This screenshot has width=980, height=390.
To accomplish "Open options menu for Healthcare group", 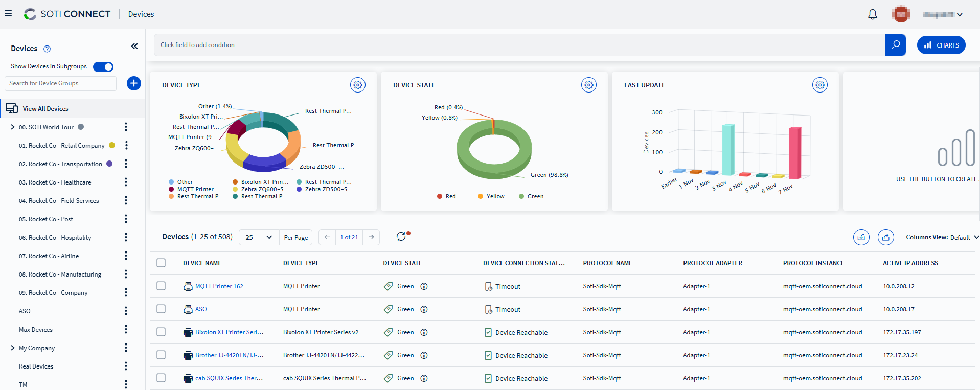I will pos(126,182).
